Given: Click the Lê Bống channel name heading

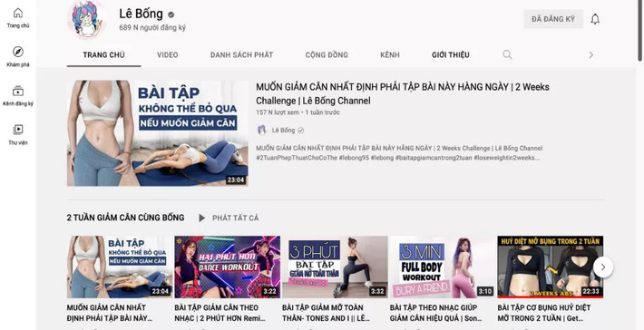Looking at the screenshot, I should pos(141,14).
